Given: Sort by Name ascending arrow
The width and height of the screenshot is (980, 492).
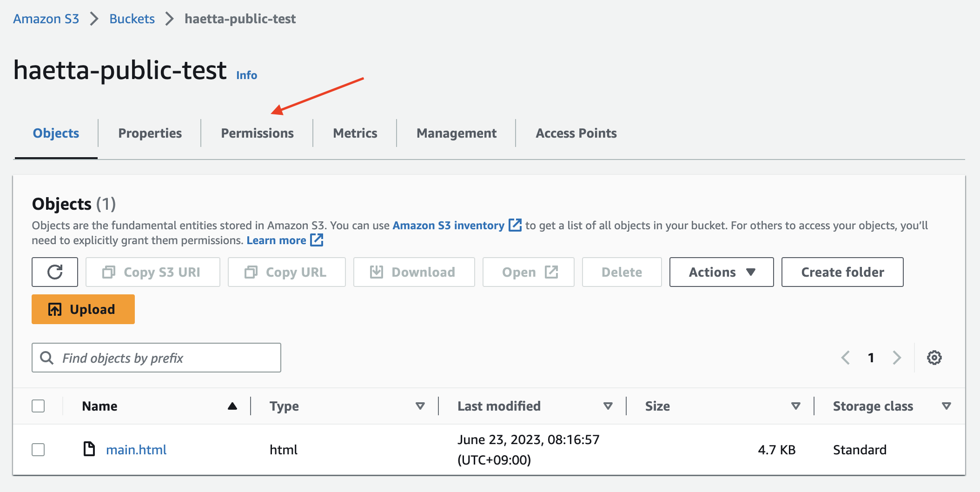Looking at the screenshot, I should tap(232, 406).
